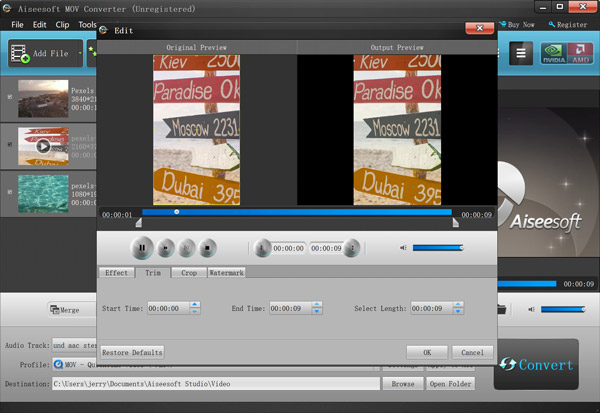The height and width of the screenshot is (413, 600).
Task: Click the Browse button
Action: point(403,384)
